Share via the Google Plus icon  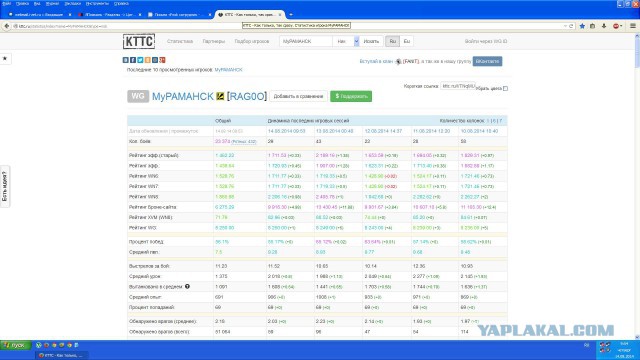coord(162,60)
